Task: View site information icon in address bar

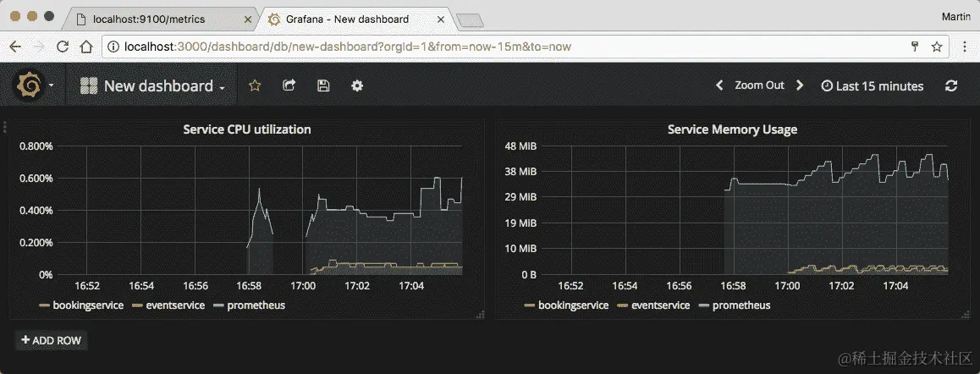Action: point(113,47)
